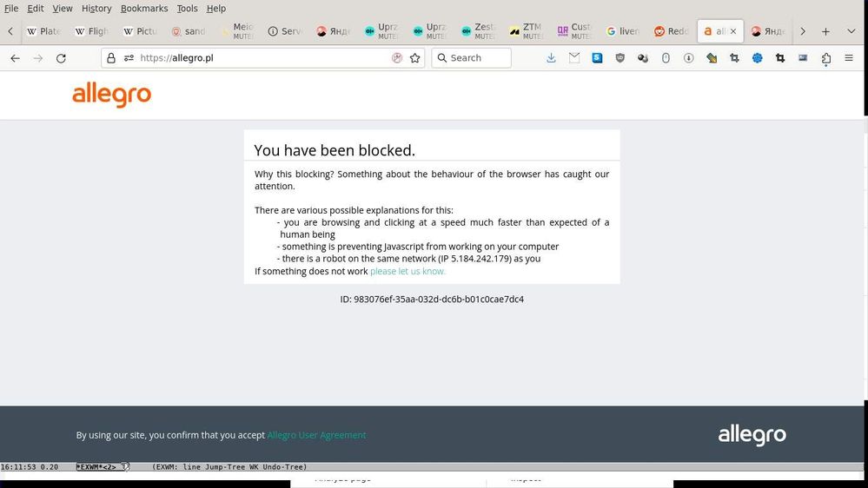Close the active allegro tab
This screenshot has height=488, width=868.
click(733, 31)
